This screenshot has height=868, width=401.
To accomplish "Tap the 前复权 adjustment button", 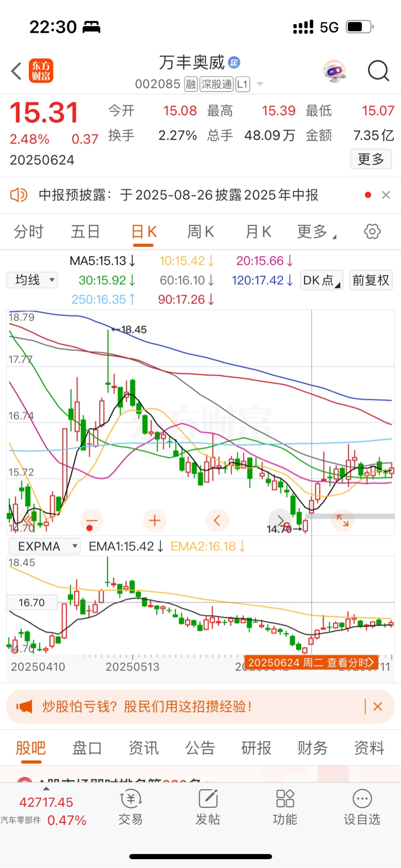I will click(371, 280).
